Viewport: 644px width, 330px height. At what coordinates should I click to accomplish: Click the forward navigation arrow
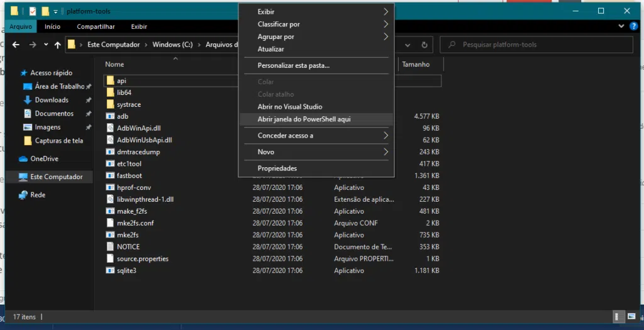tap(33, 45)
